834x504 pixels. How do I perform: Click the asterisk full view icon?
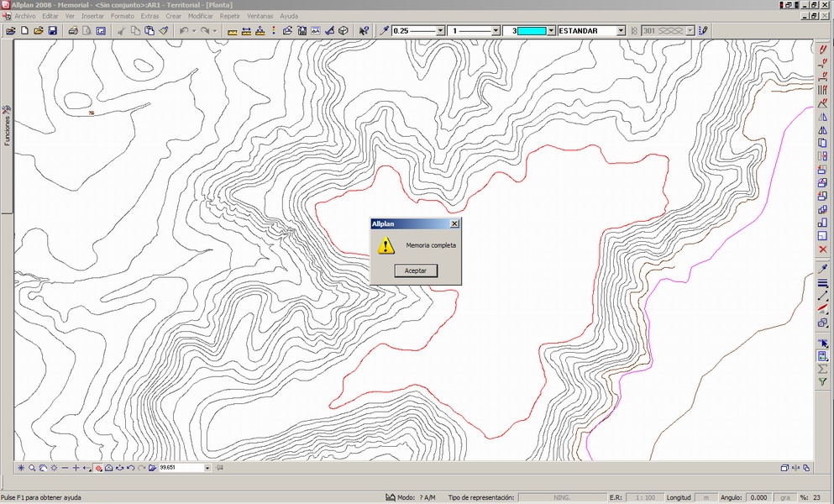21,468
